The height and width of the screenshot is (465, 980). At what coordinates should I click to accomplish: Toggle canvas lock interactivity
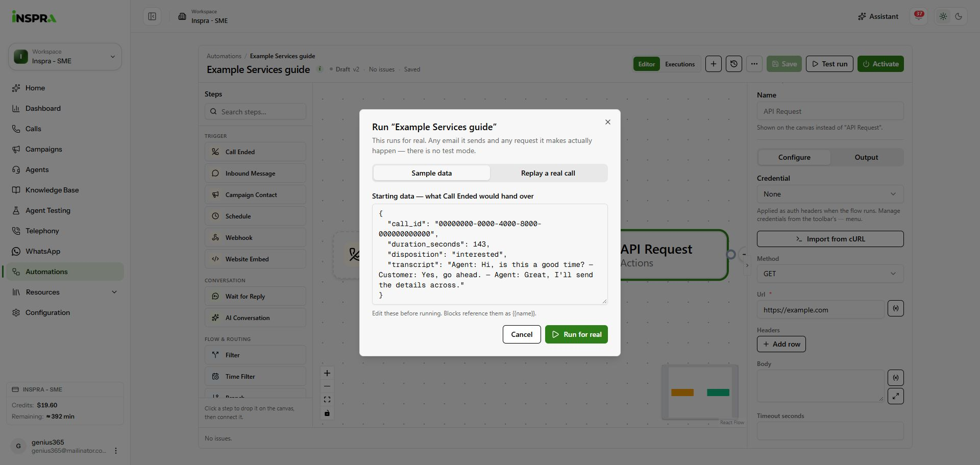pyautogui.click(x=327, y=413)
